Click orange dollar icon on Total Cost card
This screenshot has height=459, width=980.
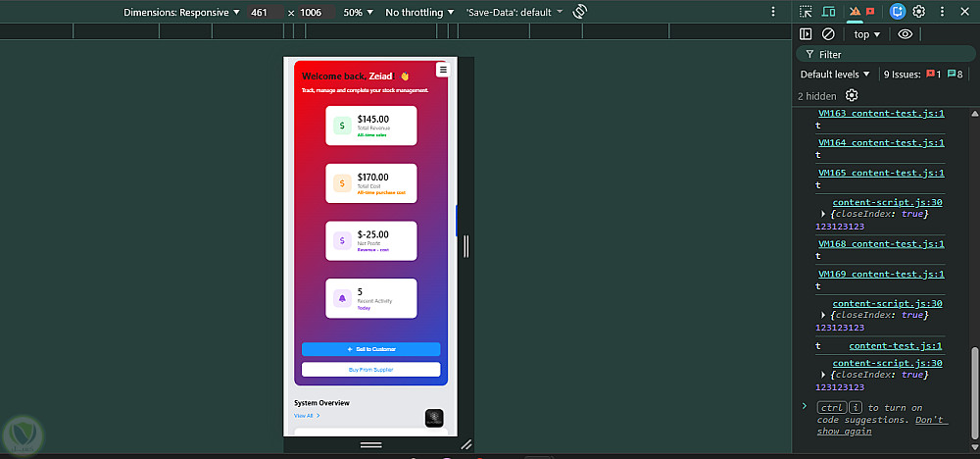coord(342,183)
